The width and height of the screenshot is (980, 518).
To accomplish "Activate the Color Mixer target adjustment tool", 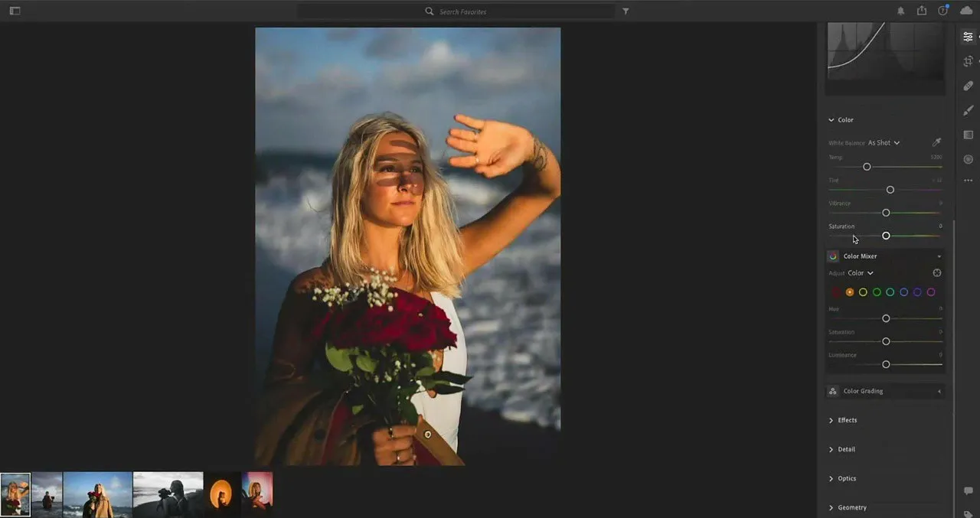I will tap(936, 272).
